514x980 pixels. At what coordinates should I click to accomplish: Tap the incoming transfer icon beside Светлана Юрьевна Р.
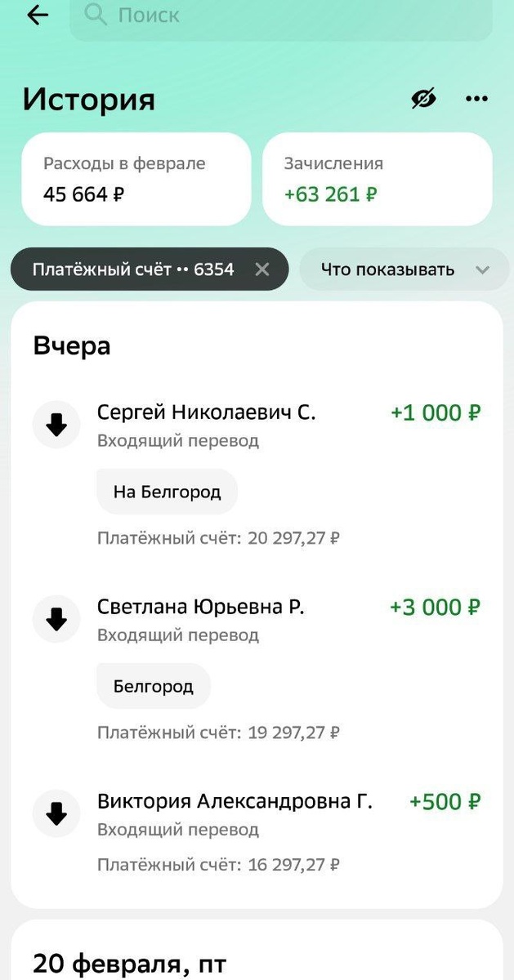(x=56, y=619)
